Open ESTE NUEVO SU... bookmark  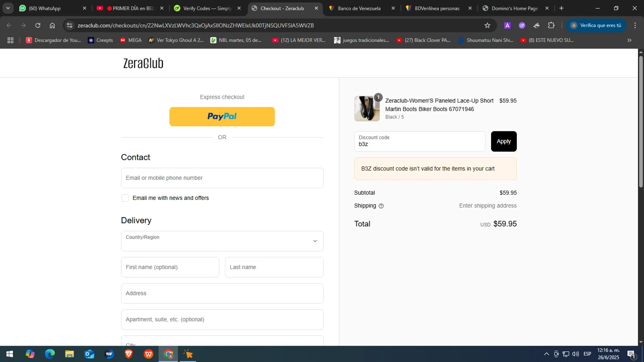click(x=547, y=40)
